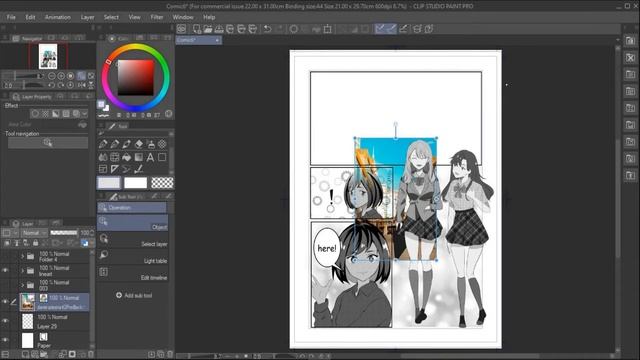The image size is (640, 360).
Task: Toggle Clip to Layer Below in the Layer panel
Action: click(x=7, y=243)
